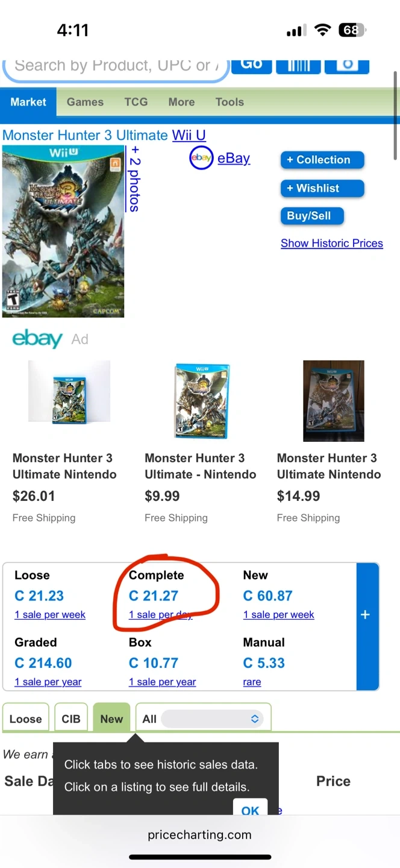
Task: Tap the camera photo search icon
Action: coord(346,65)
